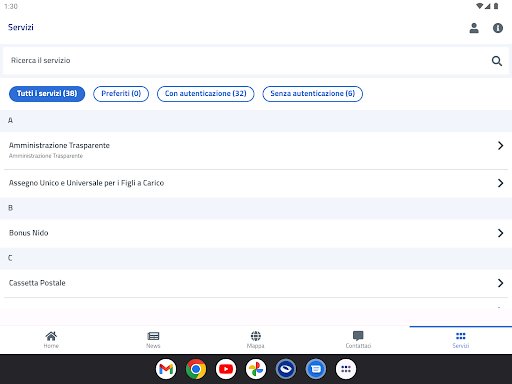Click section header letter 'B'
Screen dimensions: 512x384
[10, 208]
